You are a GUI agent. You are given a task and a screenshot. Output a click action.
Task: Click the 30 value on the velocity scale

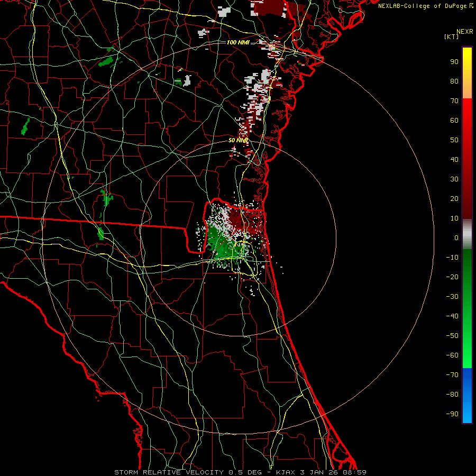pos(454,179)
